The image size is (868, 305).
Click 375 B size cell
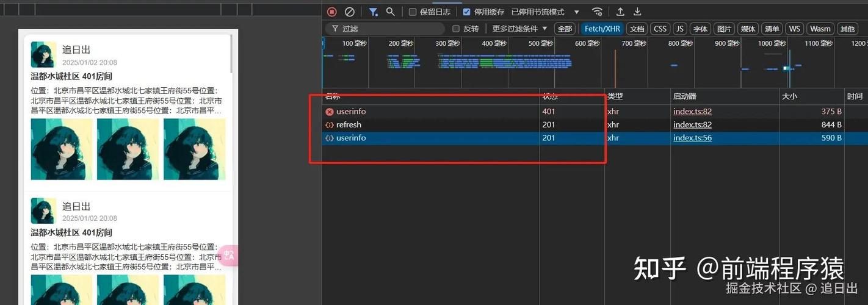click(x=831, y=112)
